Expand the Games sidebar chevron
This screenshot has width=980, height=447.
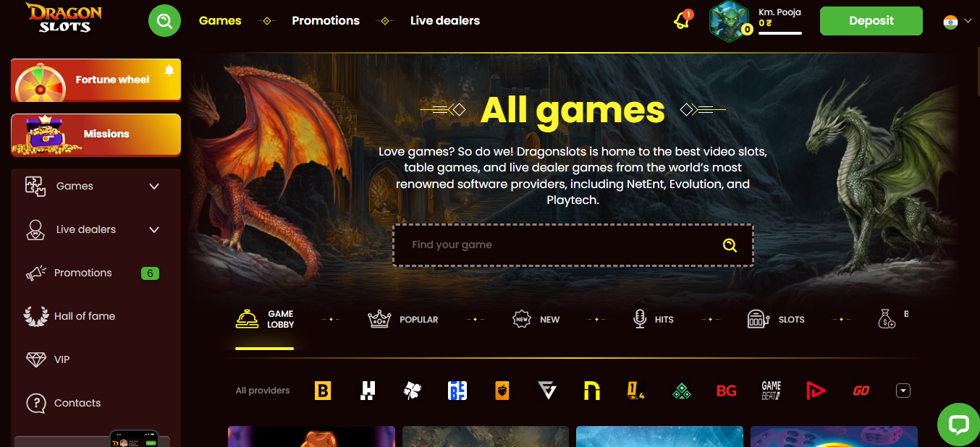(154, 186)
